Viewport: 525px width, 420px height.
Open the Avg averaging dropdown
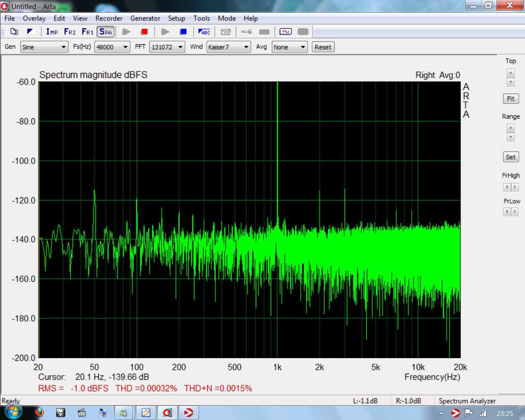click(289, 47)
